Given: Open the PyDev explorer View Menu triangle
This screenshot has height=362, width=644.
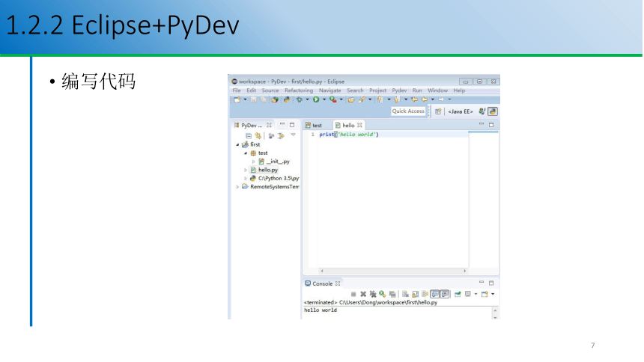Looking at the screenshot, I should pos(294,135).
